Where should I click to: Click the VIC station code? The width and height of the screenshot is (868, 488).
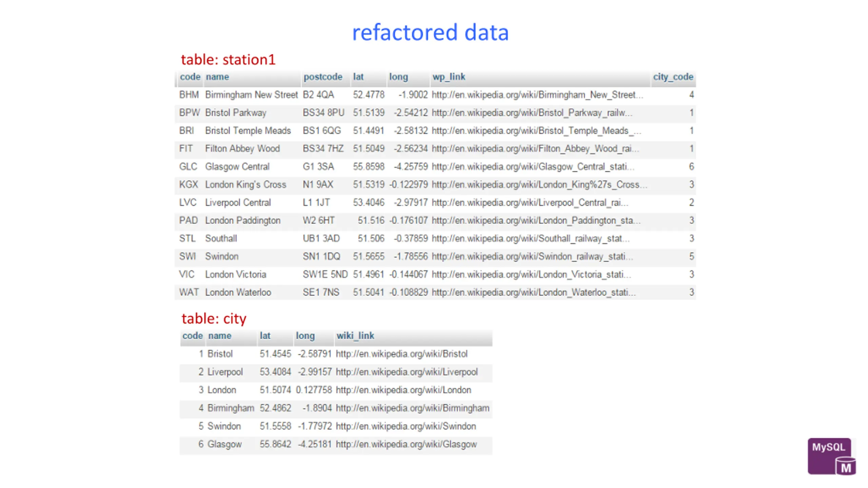pyautogui.click(x=186, y=274)
